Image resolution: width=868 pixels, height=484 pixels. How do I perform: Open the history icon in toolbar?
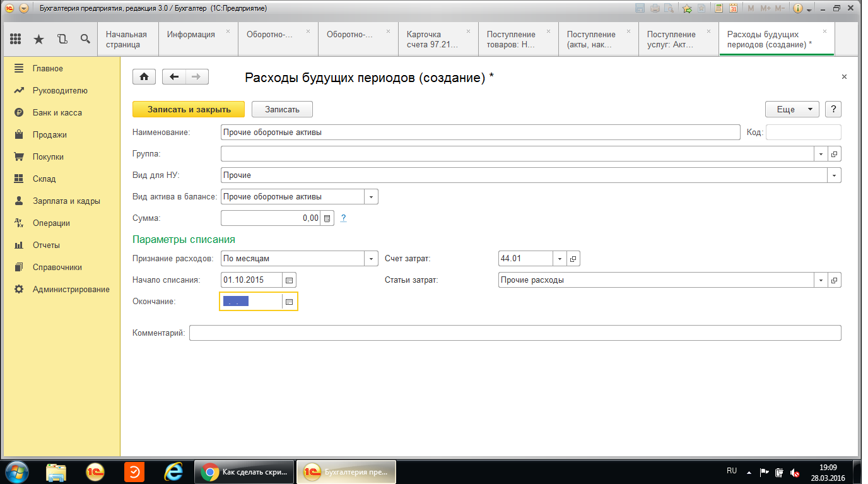tap(62, 39)
